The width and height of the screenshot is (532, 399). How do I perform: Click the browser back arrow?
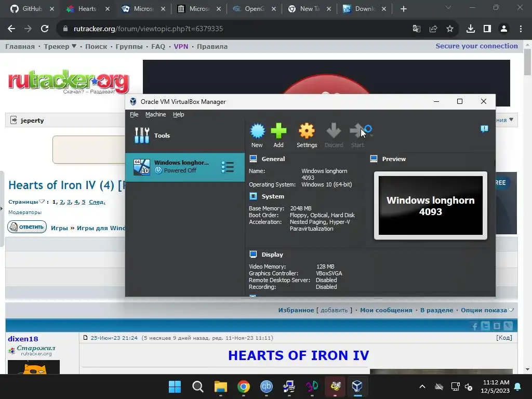click(x=11, y=29)
